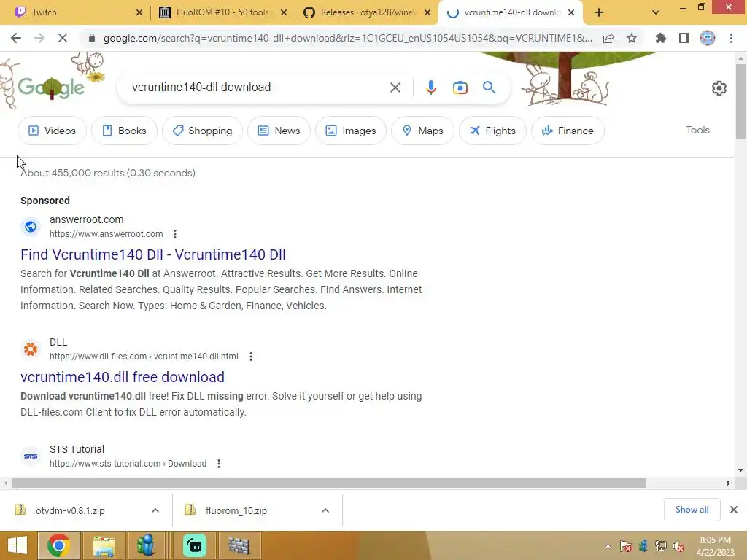Click the horizontal scrollbar thumb
Image resolution: width=747 pixels, height=560 pixels.
pyautogui.click(x=329, y=483)
